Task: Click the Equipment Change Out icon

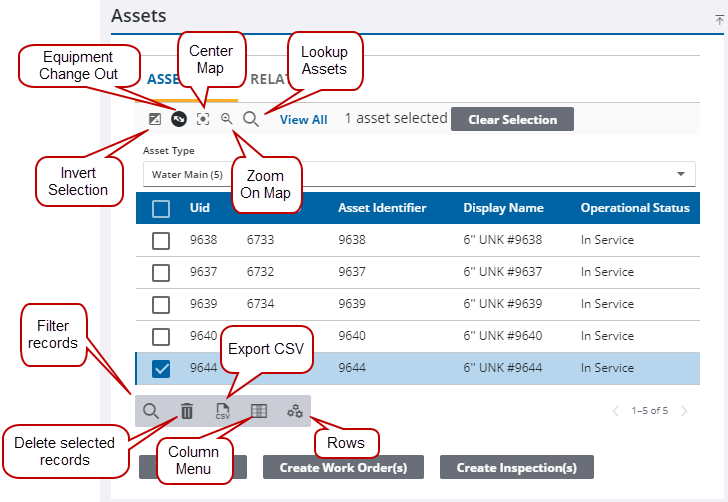Action: [178, 120]
